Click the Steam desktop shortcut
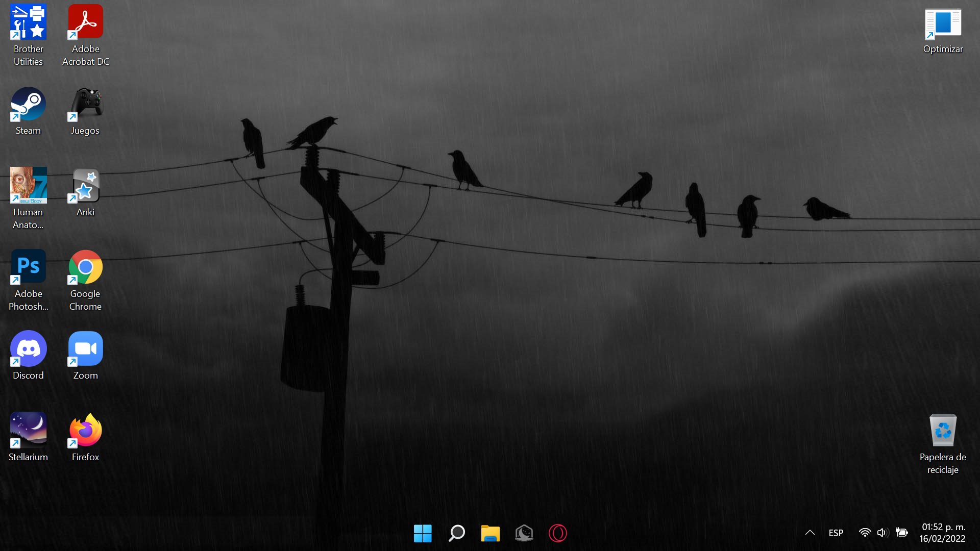This screenshot has width=980, height=551. (28, 104)
